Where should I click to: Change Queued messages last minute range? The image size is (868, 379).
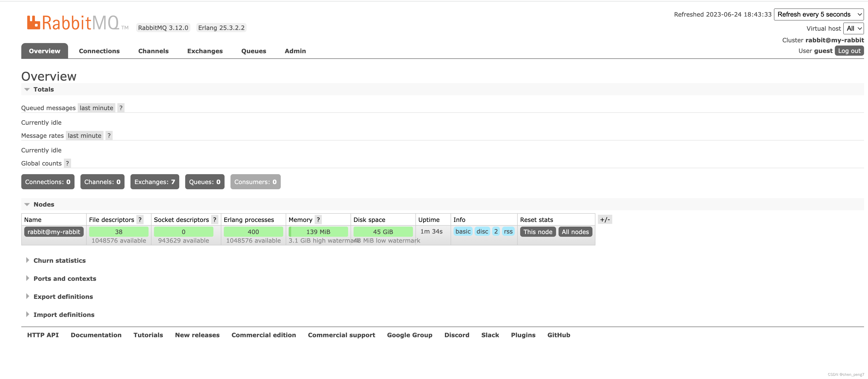(96, 108)
